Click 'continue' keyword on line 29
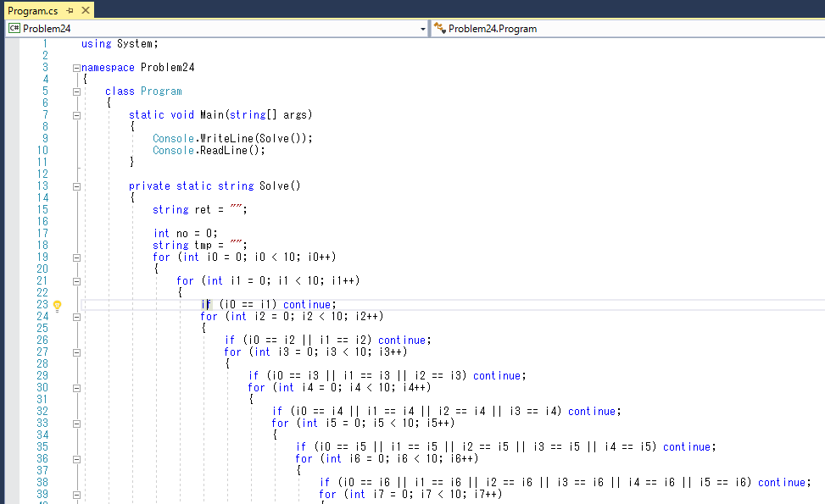This screenshot has width=825, height=504. pyautogui.click(x=497, y=376)
